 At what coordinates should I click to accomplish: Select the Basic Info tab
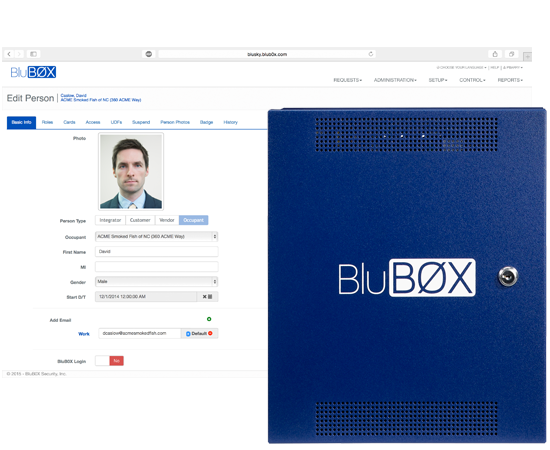[21, 122]
